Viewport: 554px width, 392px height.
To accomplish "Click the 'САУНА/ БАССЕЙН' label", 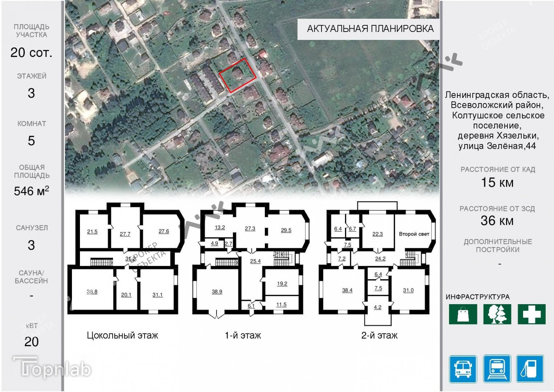I will (31, 277).
